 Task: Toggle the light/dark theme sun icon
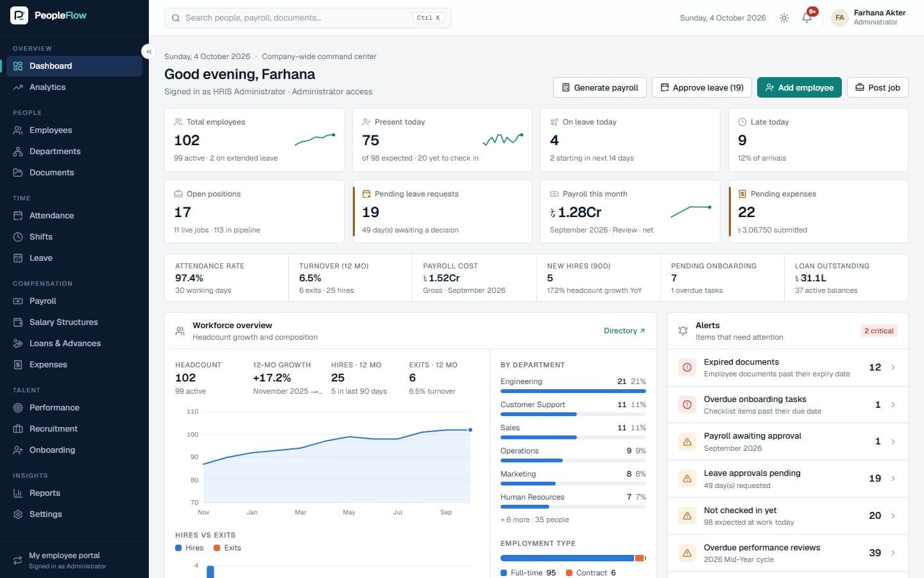click(784, 18)
